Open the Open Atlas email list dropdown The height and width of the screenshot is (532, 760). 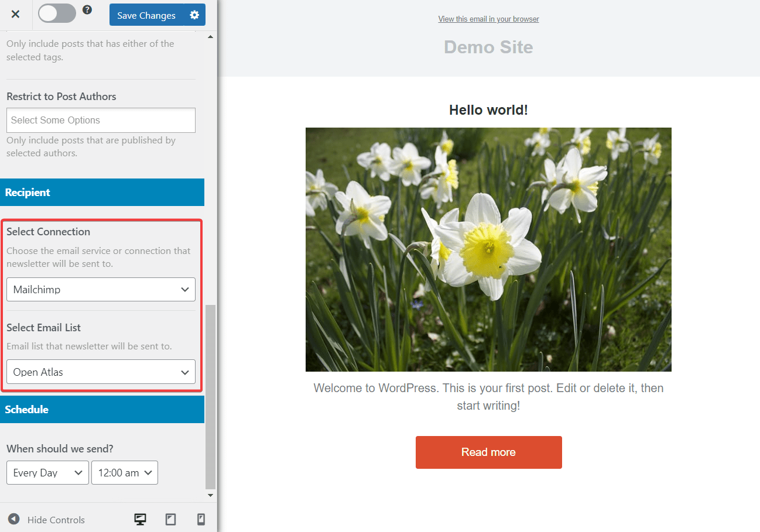(100, 372)
